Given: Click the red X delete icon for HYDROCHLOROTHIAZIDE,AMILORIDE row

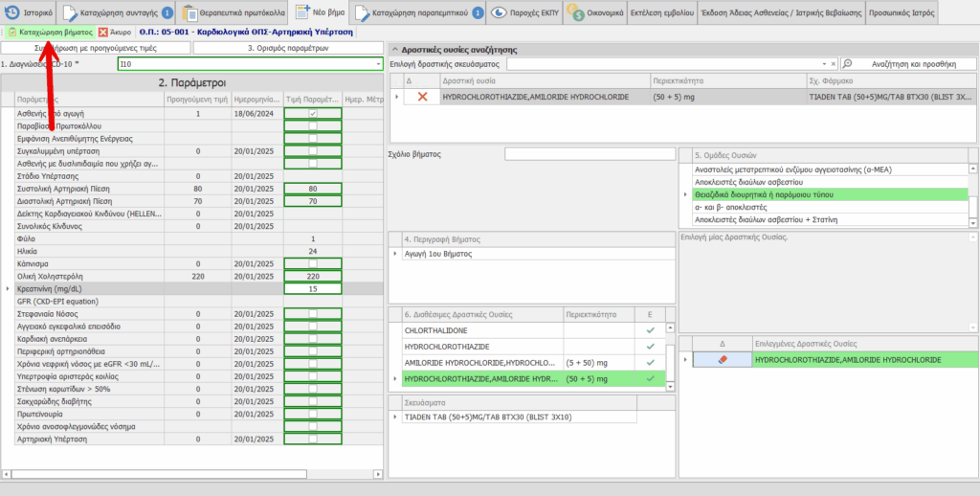Looking at the screenshot, I should click(x=421, y=98).
